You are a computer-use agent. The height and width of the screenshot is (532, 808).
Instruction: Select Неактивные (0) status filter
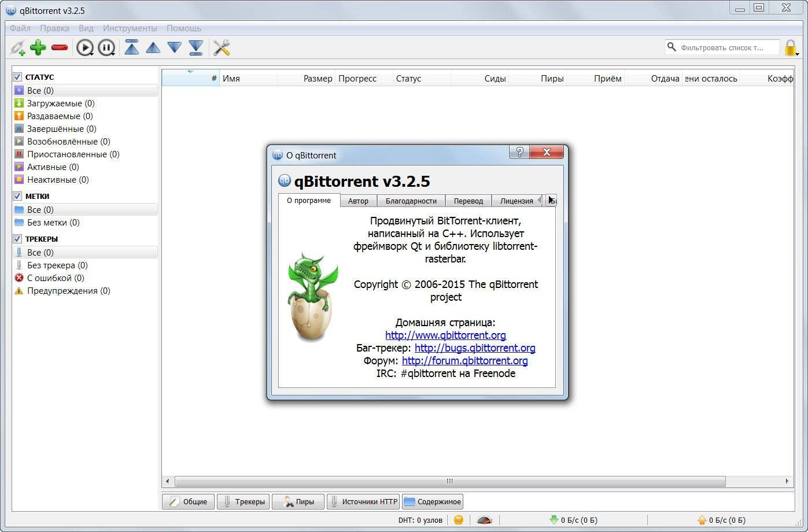(85, 180)
